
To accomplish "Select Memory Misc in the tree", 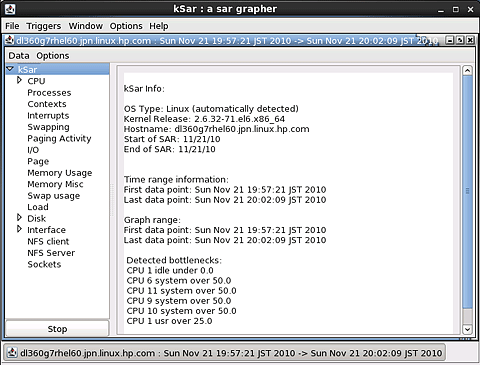I will click(x=55, y=184).
